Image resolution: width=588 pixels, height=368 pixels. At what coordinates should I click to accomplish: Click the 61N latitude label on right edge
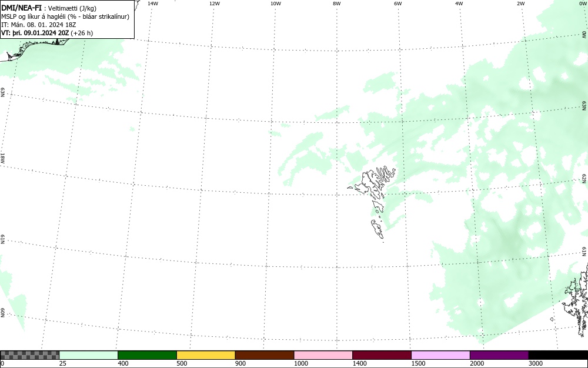point(584,251)
